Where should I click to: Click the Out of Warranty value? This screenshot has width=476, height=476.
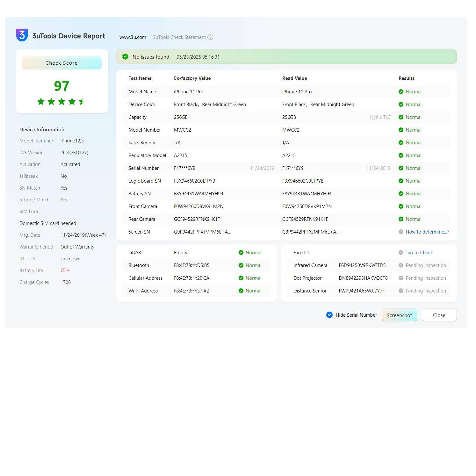(77, 247)
